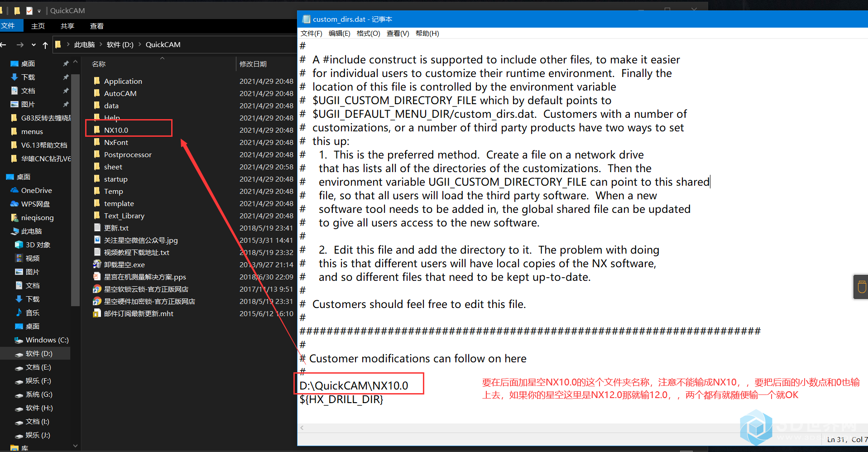The width and height of the screenshot is (868, 452).
Task: Open the Application folder
Action: click(x=123, y=81)
